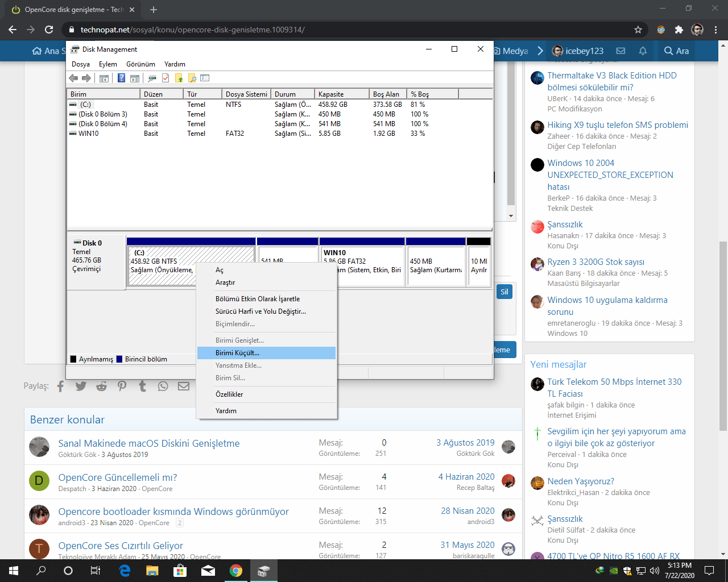Click the checklist properties toolbar icon
The width and height of the screenshot is (728, 582).
tap(205, 78)
